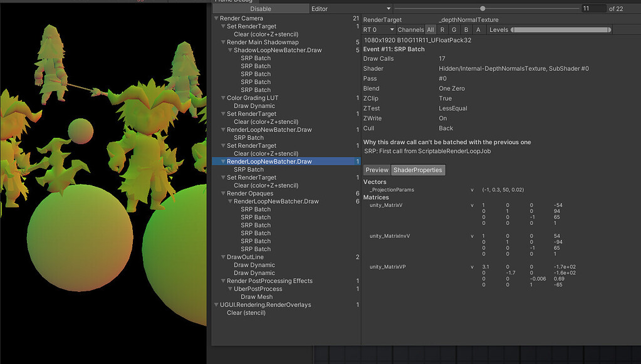This screenshot has width=641, height=364.
Task: Adjust the Levels slider
Action: click(561, 29)
